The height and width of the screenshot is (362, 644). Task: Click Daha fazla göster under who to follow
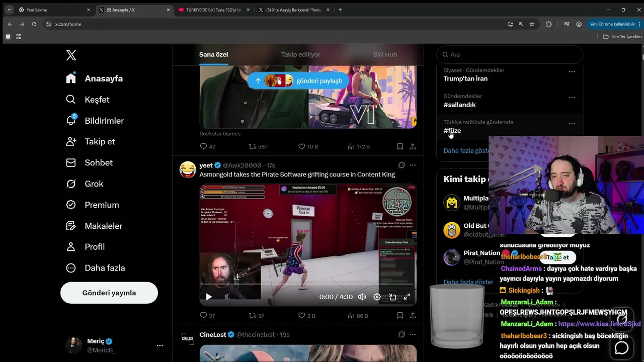(468, 282)
